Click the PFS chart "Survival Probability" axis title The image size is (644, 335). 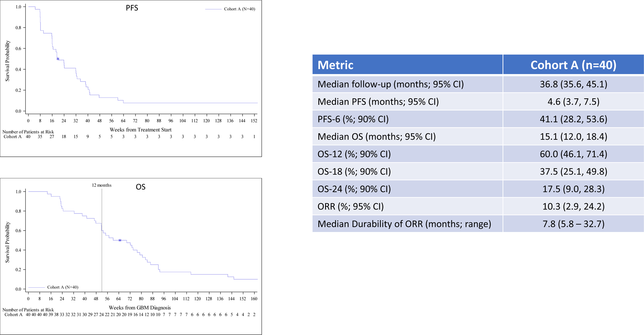point(8,61)
